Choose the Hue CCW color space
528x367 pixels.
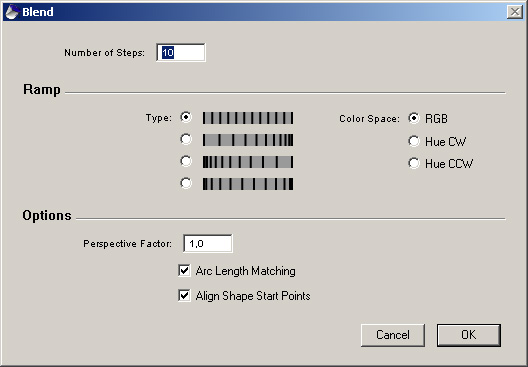414,163
